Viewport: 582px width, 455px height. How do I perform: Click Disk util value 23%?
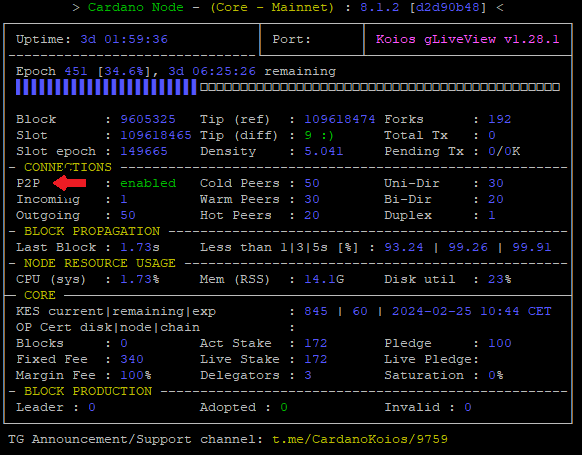click(x=500, y=279)
